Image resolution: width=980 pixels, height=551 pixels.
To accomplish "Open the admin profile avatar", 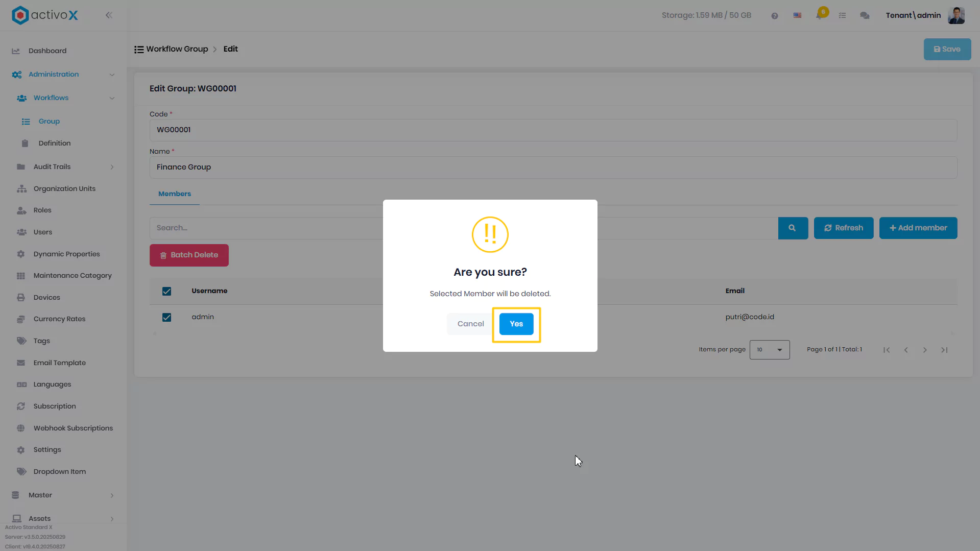I will [956, 15].
